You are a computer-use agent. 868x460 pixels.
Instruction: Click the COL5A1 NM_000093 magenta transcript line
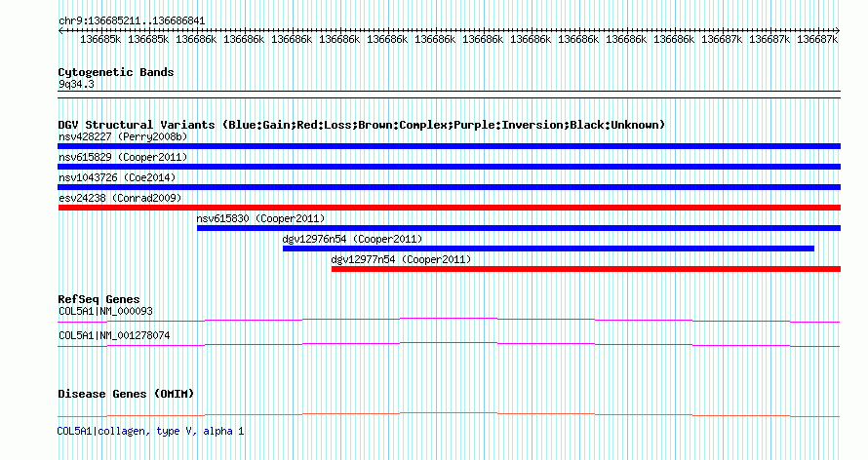click(449, 320)
